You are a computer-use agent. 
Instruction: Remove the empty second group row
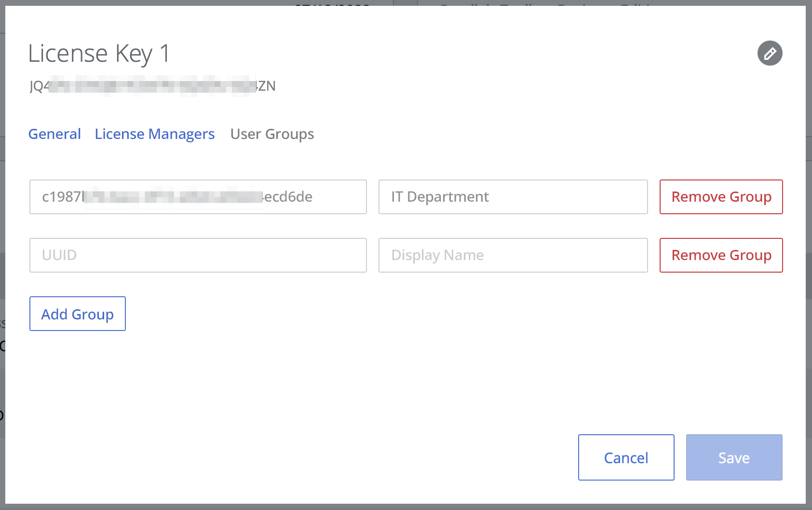[721, 255]
